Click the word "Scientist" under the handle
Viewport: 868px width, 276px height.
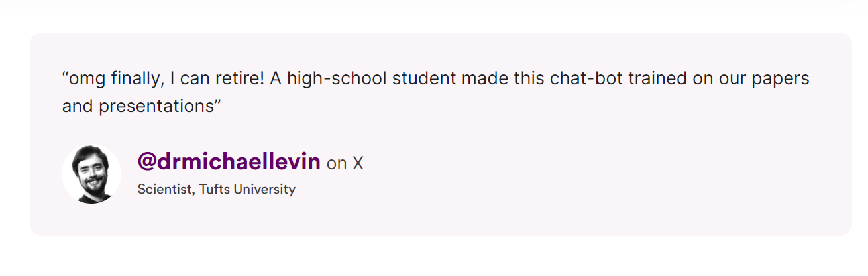[165, 190]
